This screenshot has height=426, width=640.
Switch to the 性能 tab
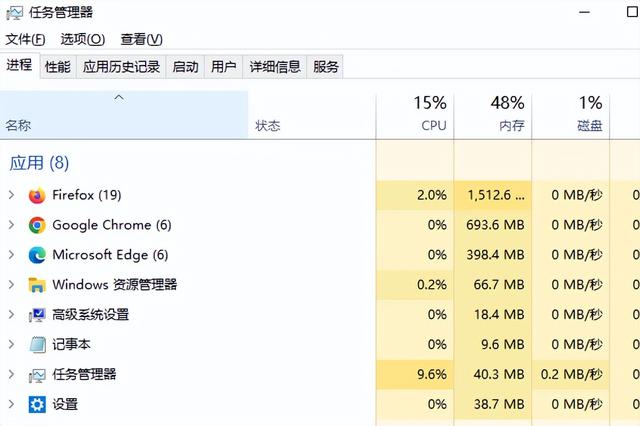(58, 67)
